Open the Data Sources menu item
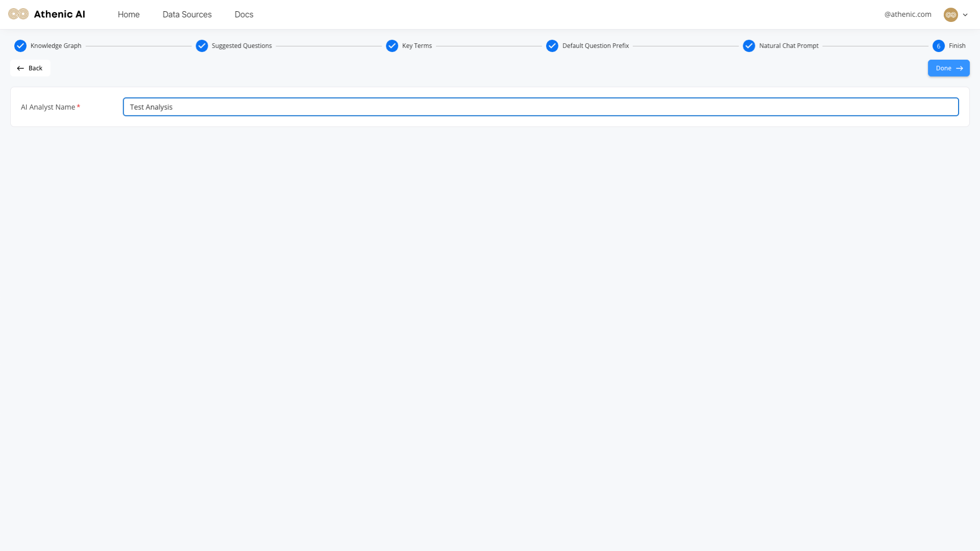 [x=187, y=14]
